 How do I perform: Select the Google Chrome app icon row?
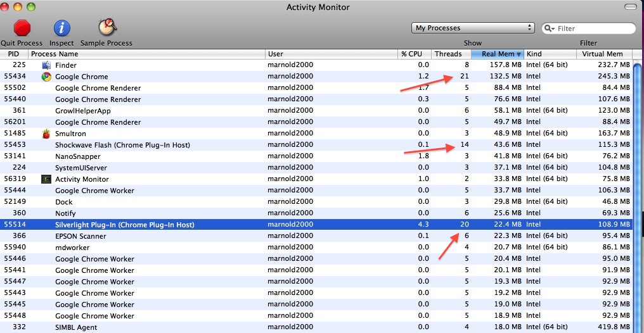click(46, 76)
